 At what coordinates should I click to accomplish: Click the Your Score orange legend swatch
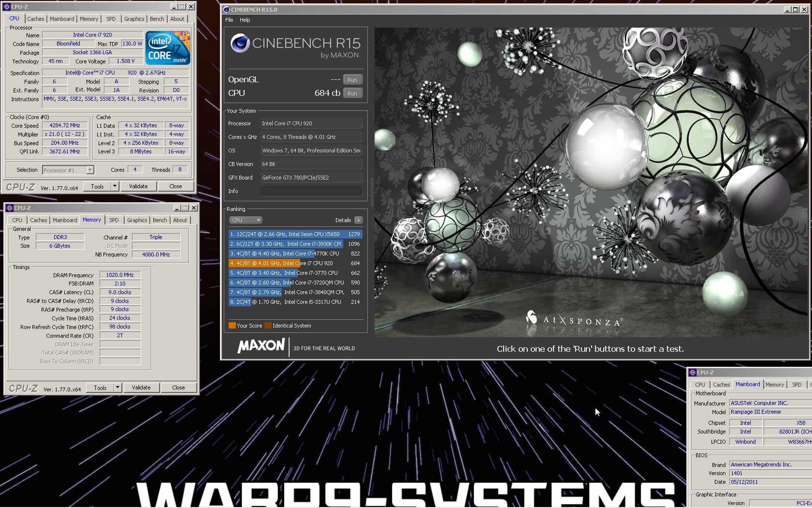point(232,326)
